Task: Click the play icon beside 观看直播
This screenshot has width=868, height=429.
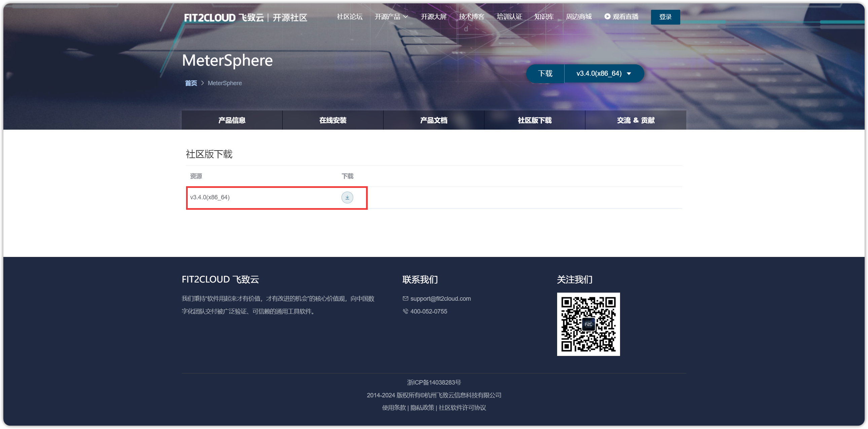Action: (607, 16)
